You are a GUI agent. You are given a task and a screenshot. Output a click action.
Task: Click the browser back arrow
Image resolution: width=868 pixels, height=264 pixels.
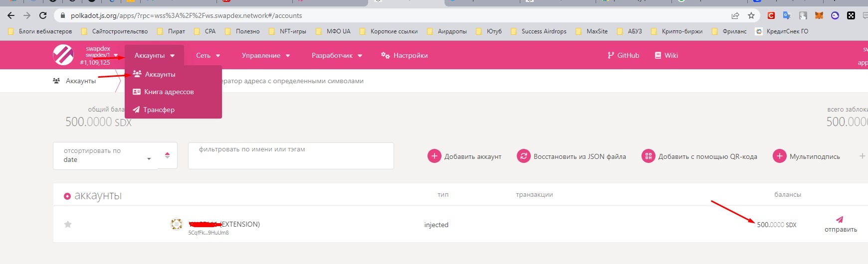click(x=11, y=15)
